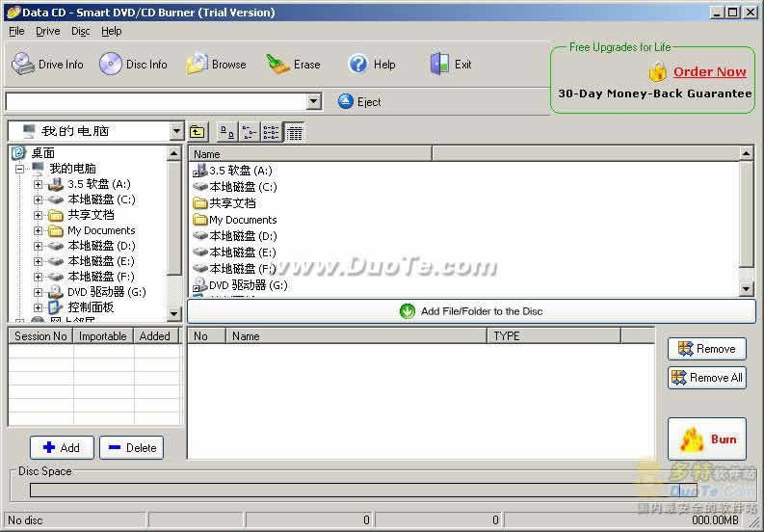Viewport: 764px width, 532px height.
Task: Eject the disc with Eject button
Action: coord(359,102)
